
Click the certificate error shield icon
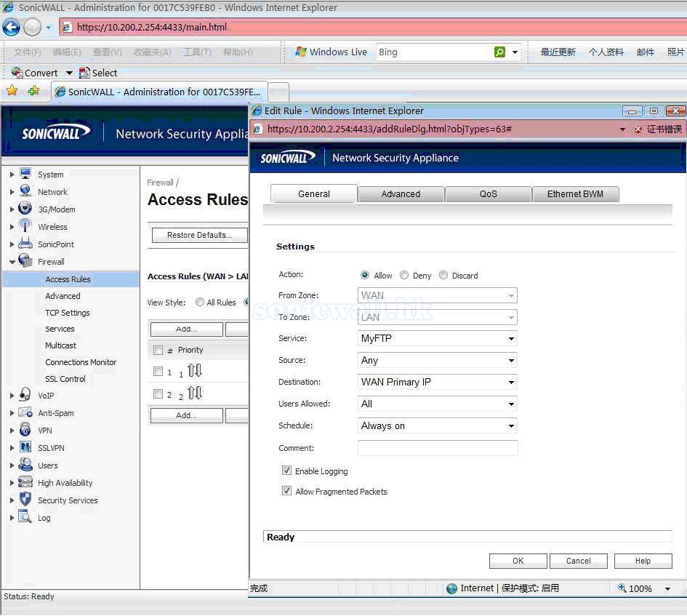pos(638,129)
